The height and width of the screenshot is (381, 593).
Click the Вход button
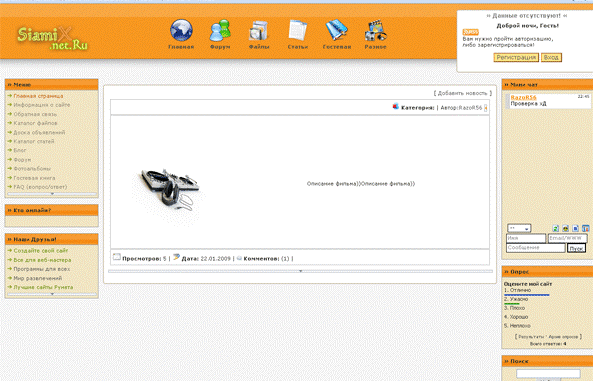coord(551,57)
